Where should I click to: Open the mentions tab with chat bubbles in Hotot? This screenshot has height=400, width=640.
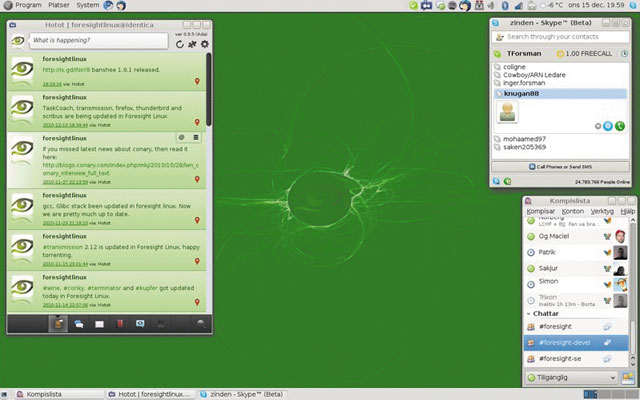(x=79, y=324)
